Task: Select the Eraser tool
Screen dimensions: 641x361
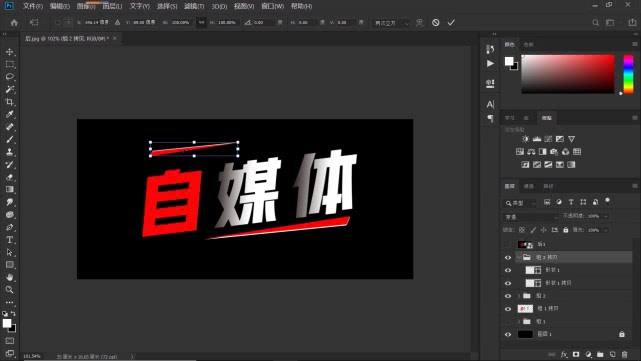Action: (10, 177)
